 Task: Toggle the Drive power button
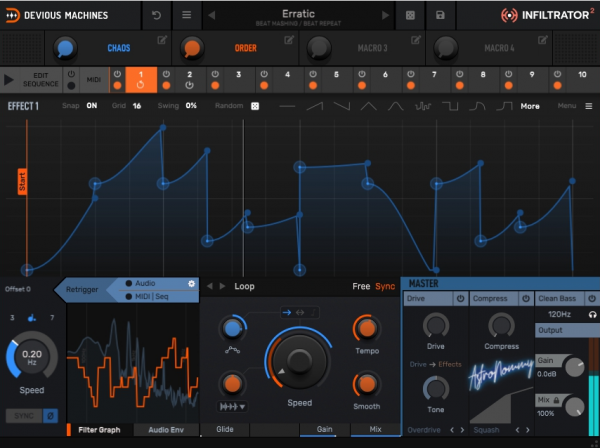(461, 298)
